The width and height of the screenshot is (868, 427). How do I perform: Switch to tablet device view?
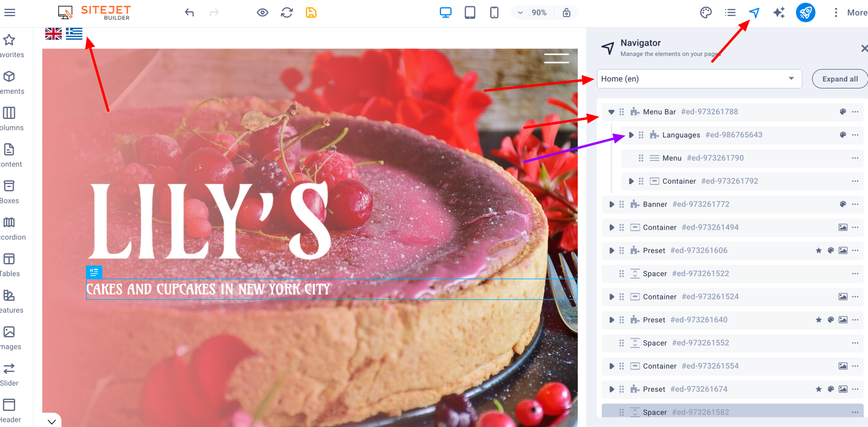point(470,13)
